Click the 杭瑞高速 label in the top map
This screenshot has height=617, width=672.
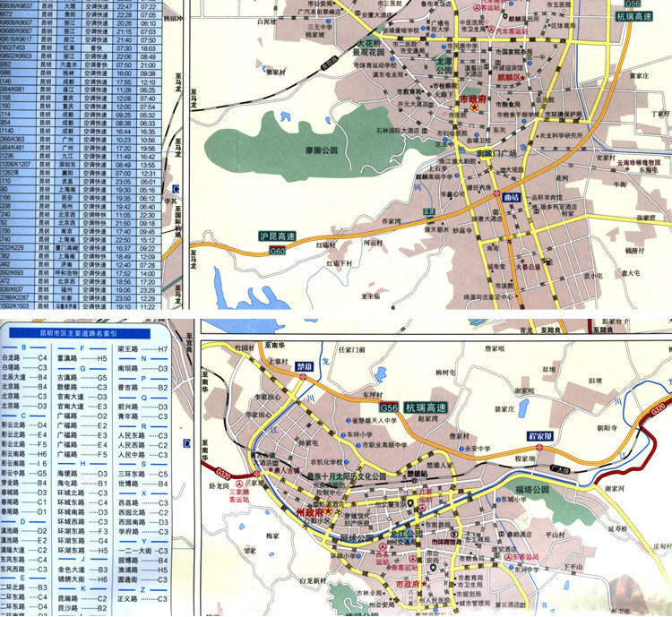point(633,17)
